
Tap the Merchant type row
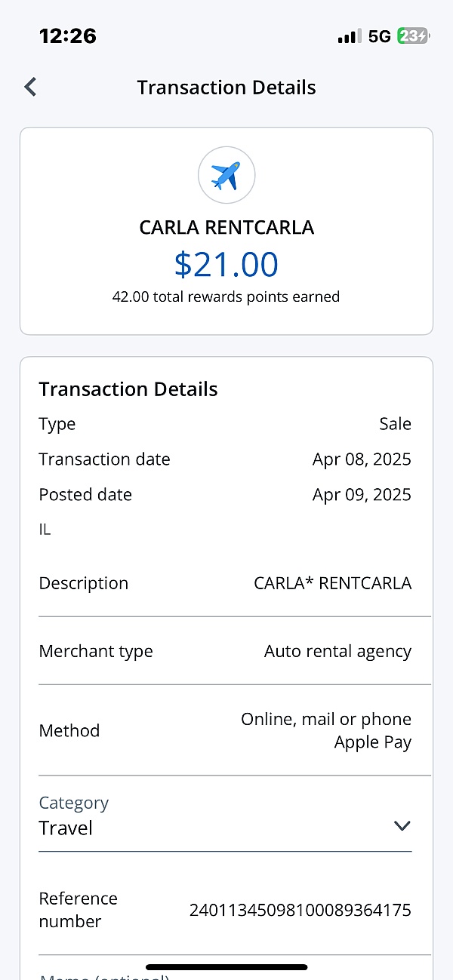(x=225, y=651)
